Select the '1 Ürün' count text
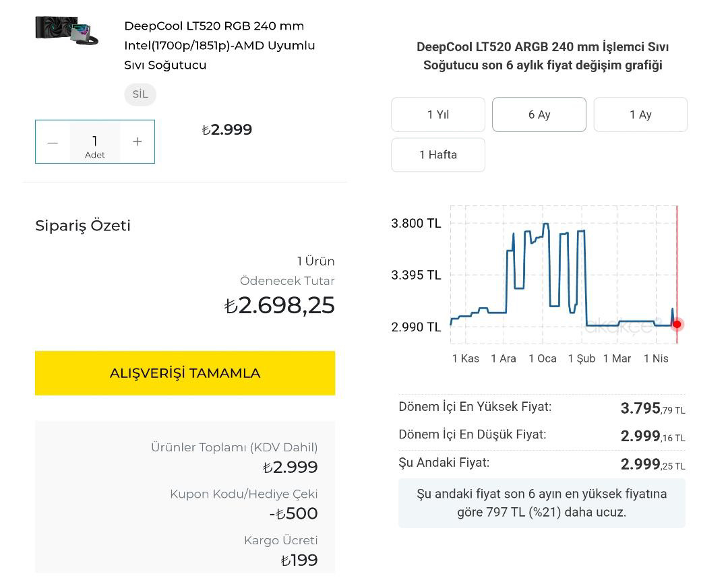 (315, 261)
